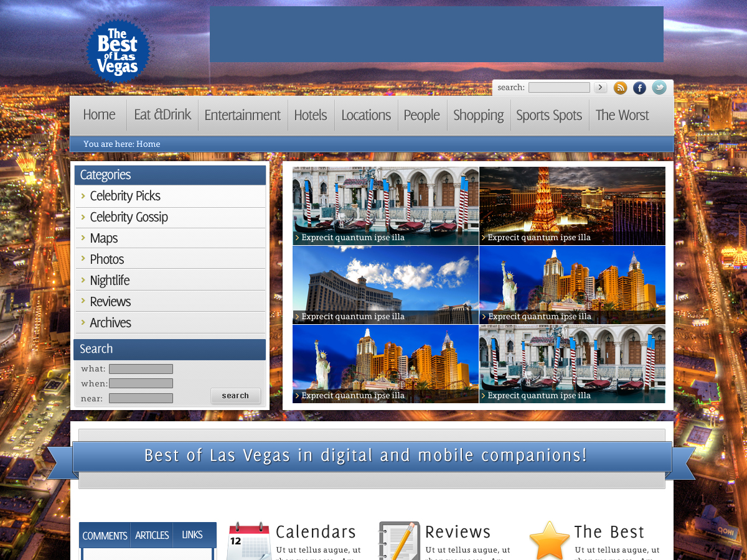
Task: Go to Sports Spots menu item
Action: (549, 115)
